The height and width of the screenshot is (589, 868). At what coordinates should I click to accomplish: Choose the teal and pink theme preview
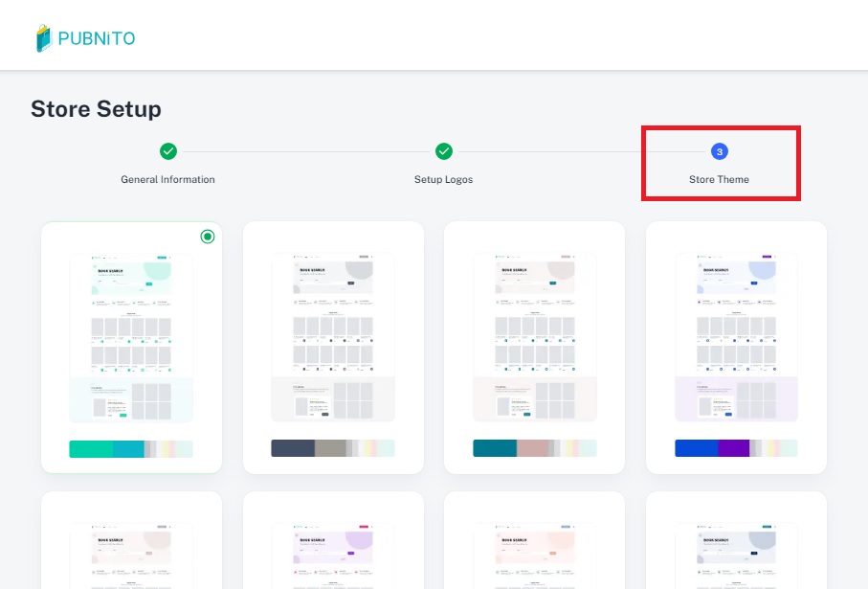534,337
